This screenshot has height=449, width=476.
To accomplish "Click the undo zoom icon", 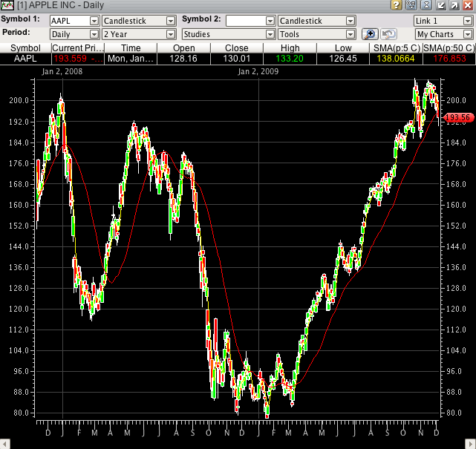I will (x=388, y=34).
